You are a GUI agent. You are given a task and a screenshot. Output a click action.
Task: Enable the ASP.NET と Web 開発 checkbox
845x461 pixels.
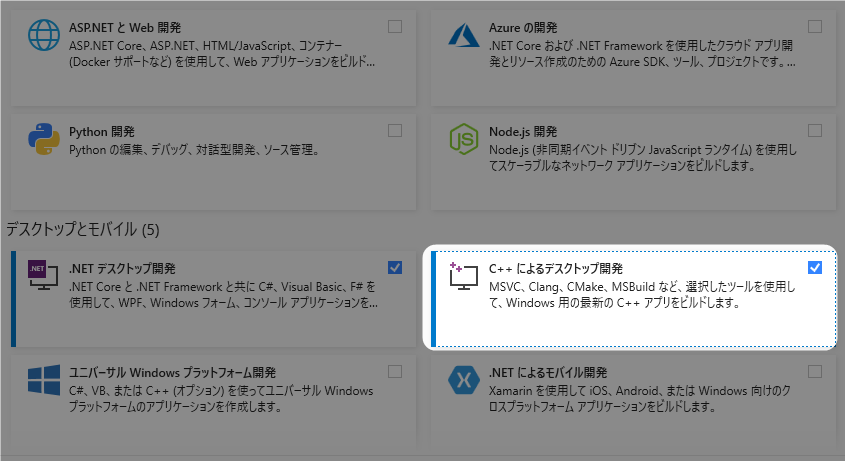click(x=395, y=26)
